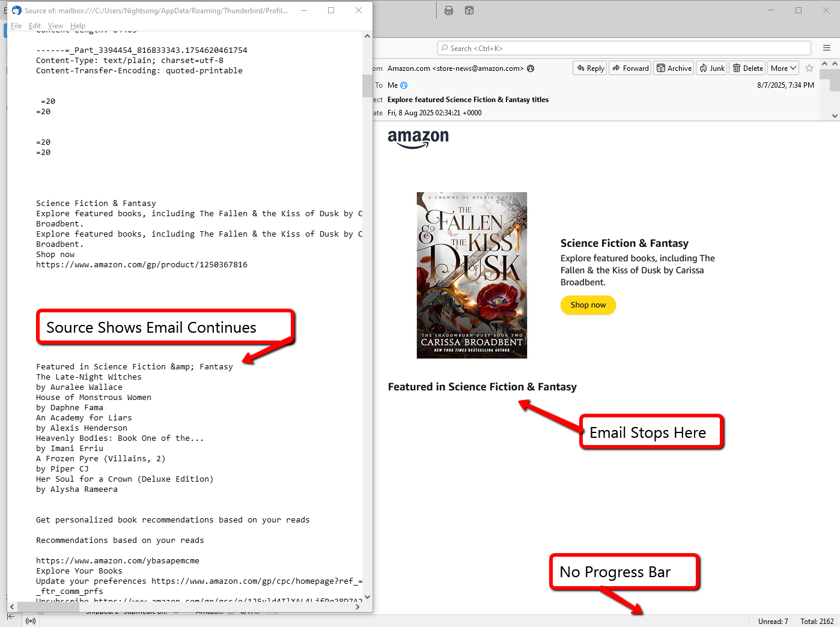Click the Archive icon beside the Print icon
Screen dimensions: 840x627
coord(469,11)
